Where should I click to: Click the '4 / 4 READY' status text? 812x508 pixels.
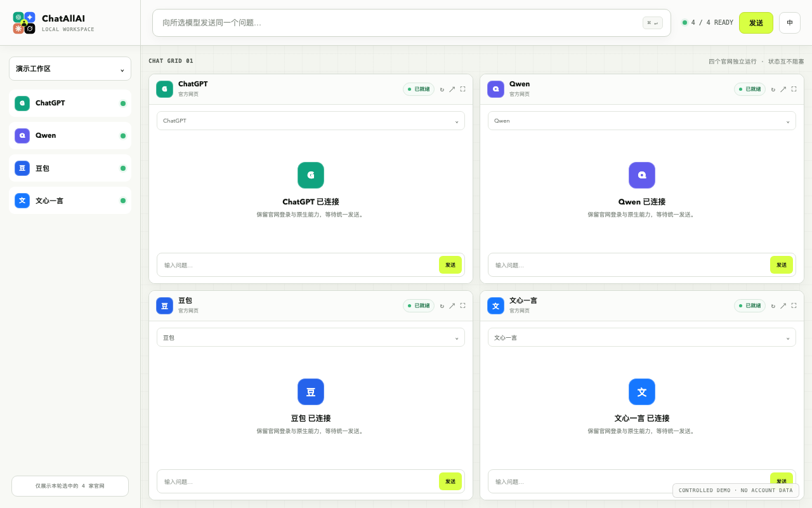[712, 23]
